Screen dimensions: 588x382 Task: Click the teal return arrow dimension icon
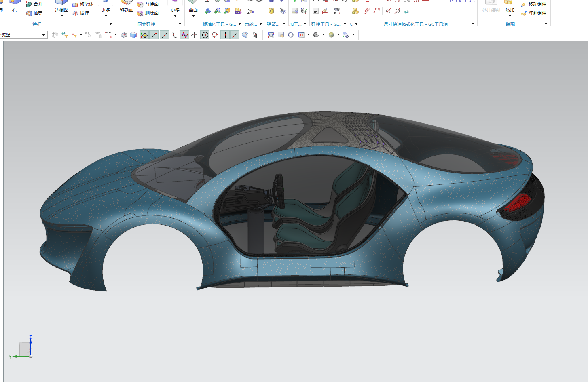click(406, 11)
